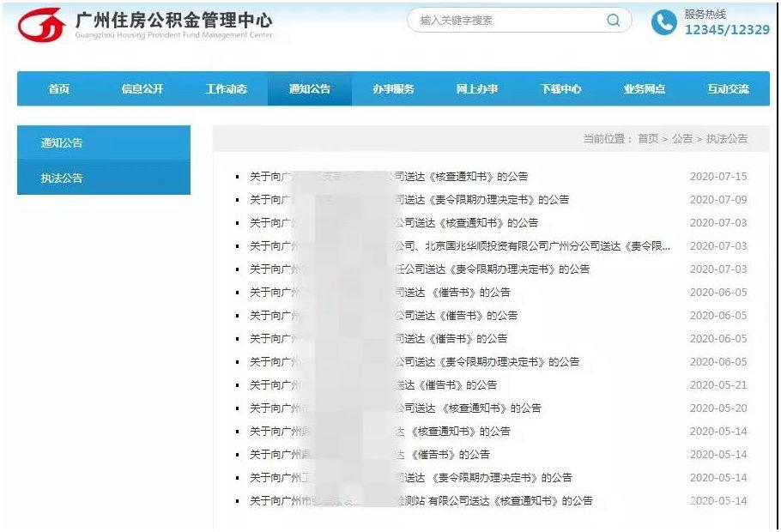Click the blue phone hotline icon
Screen dimensions: 781x532
tap(664, 22)
